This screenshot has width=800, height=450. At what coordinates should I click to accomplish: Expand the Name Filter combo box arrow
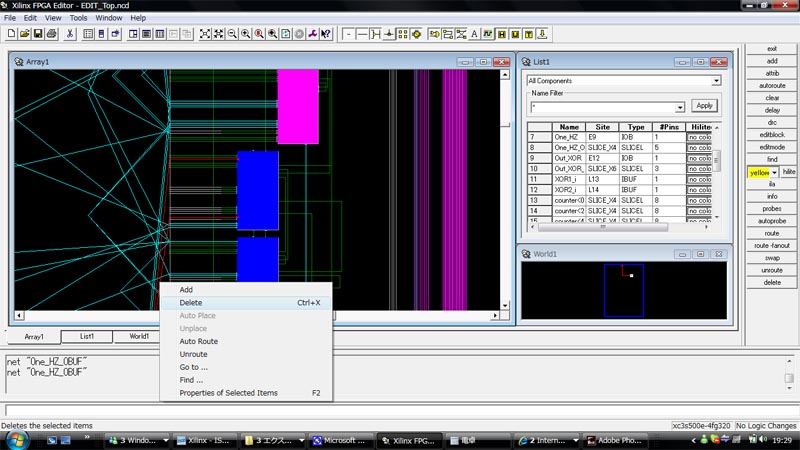click(x=680, y=107)
